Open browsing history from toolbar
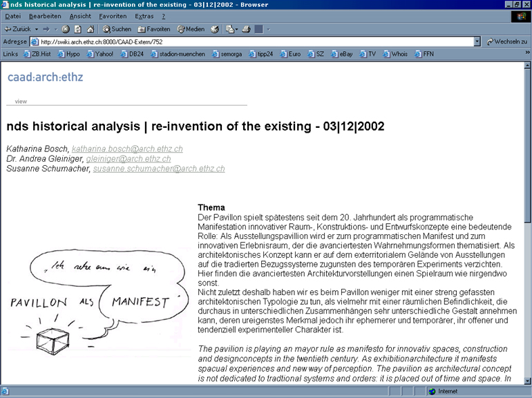 (215, 29)
